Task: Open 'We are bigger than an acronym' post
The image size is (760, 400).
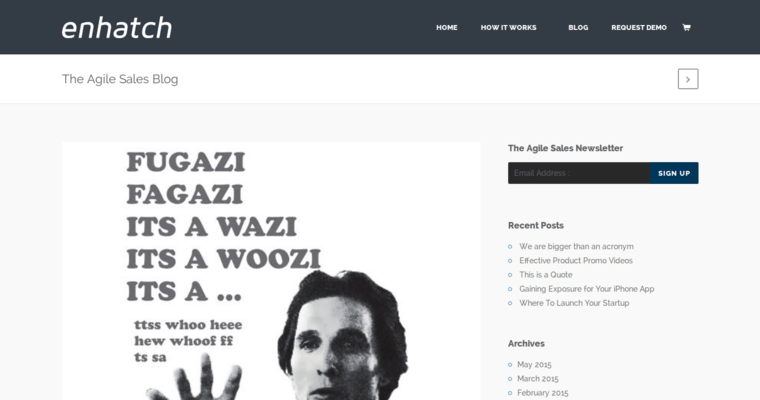Action: pyautogui.click(x=576, y=246)
